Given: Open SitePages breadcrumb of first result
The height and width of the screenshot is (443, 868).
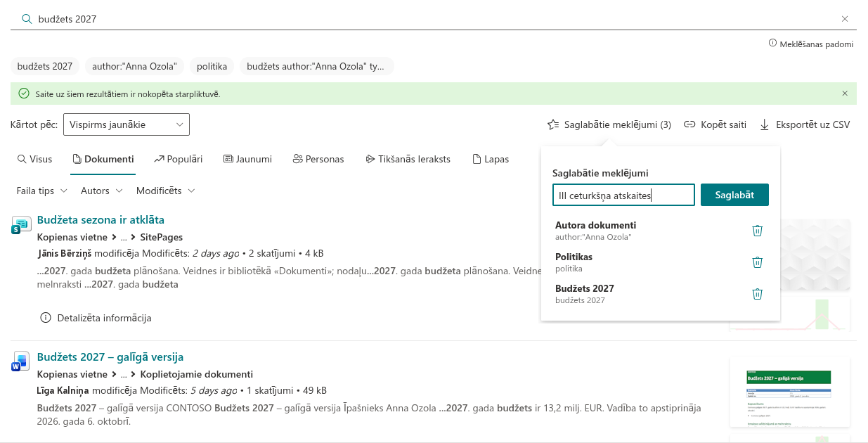Looking at the screenshot, I should (162, 237).
